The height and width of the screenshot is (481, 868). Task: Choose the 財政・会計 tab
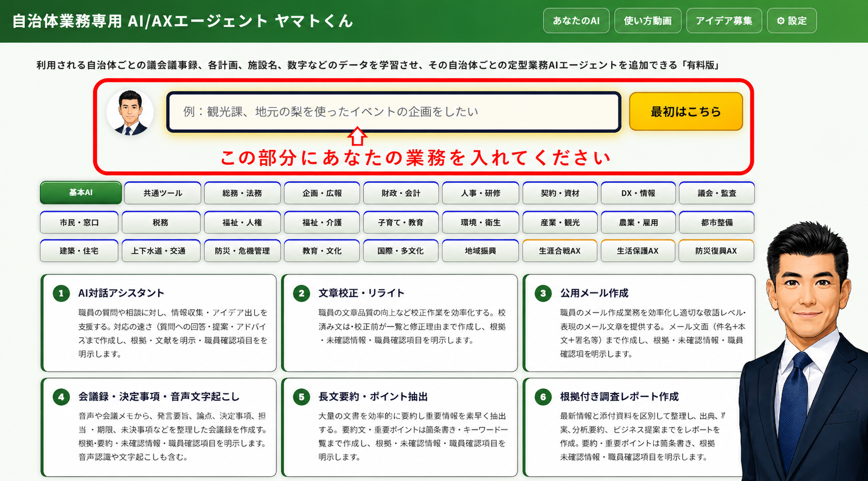click(x=401, y=193)
